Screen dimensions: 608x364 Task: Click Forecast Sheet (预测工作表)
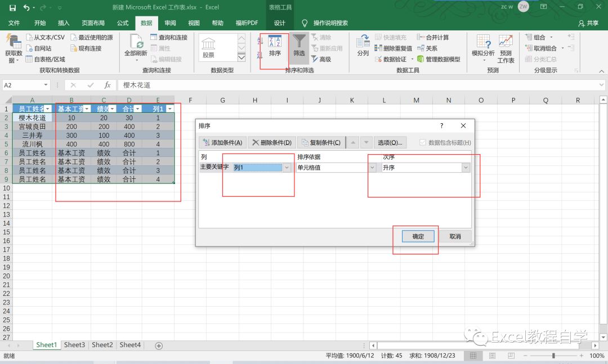pyautogui.click(x=506, y=48)
